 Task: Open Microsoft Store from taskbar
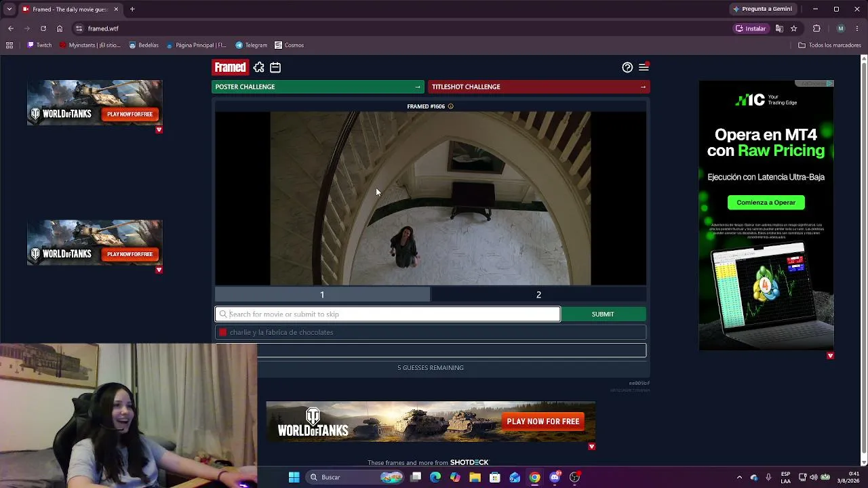coord(495,477)
